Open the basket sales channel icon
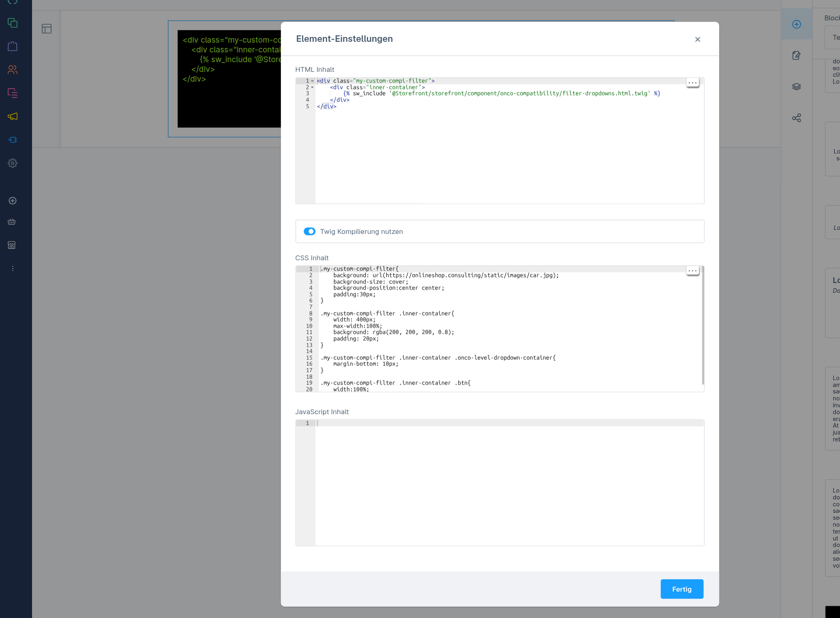The height and width of the screenshot is (618, 840). 12,222
